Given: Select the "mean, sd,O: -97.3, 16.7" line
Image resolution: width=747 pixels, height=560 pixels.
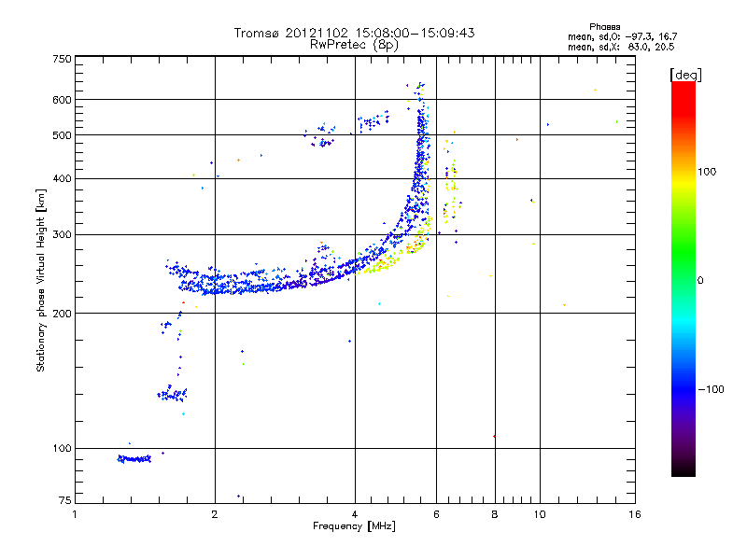Looking at the screenshot, I should [x=622, y=36].
